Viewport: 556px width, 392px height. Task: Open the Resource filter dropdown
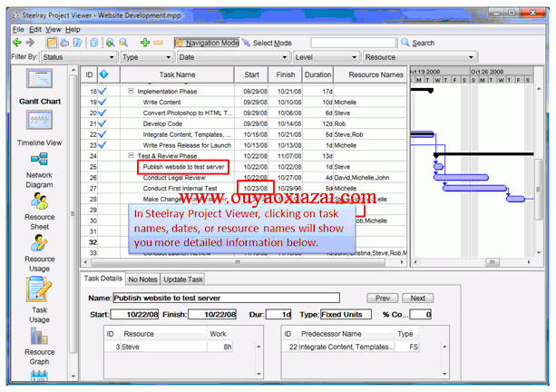tap(420, 57)
